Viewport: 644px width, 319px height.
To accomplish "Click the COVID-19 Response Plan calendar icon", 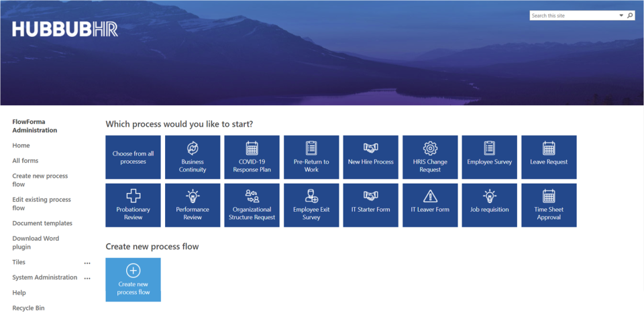I will pos(252,148).
